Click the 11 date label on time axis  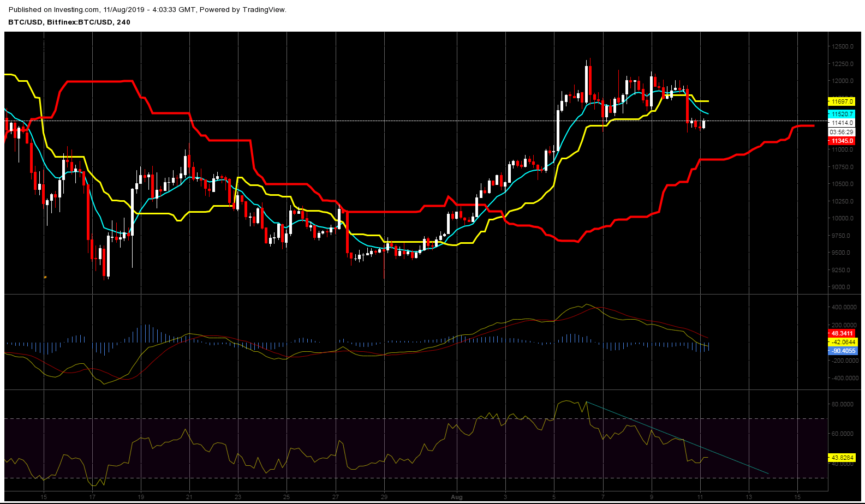(700, 497)
